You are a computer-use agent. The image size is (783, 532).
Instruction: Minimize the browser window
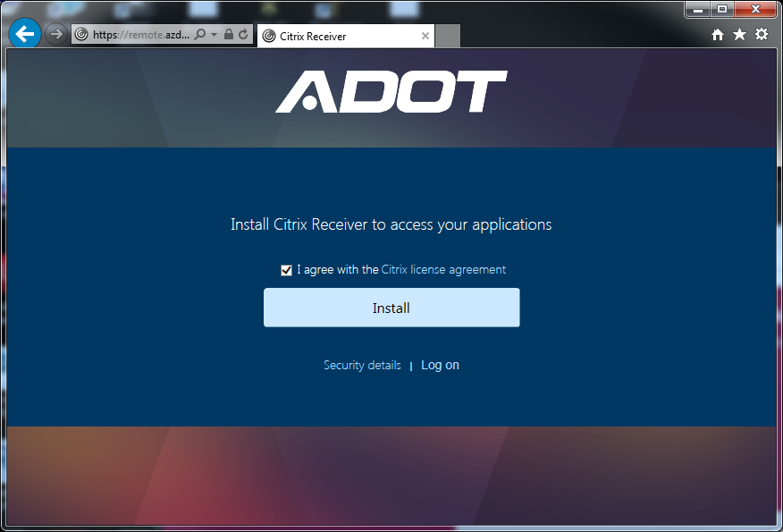point(698,10)
